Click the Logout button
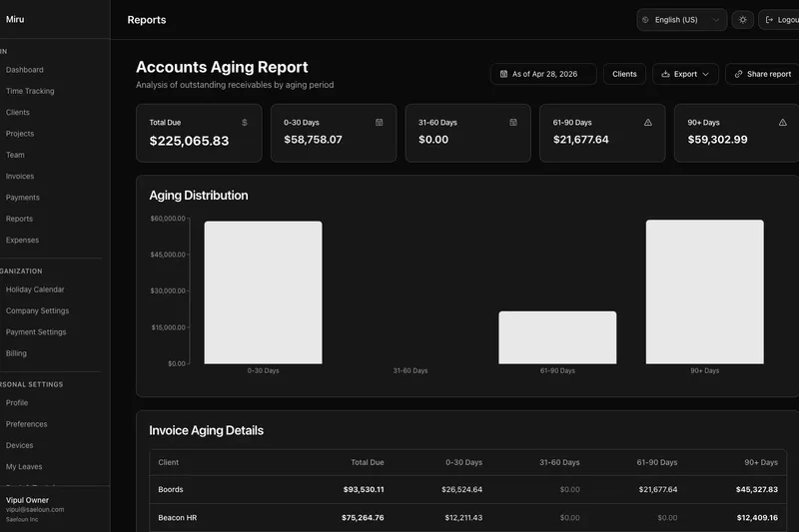 click(779, 20)
